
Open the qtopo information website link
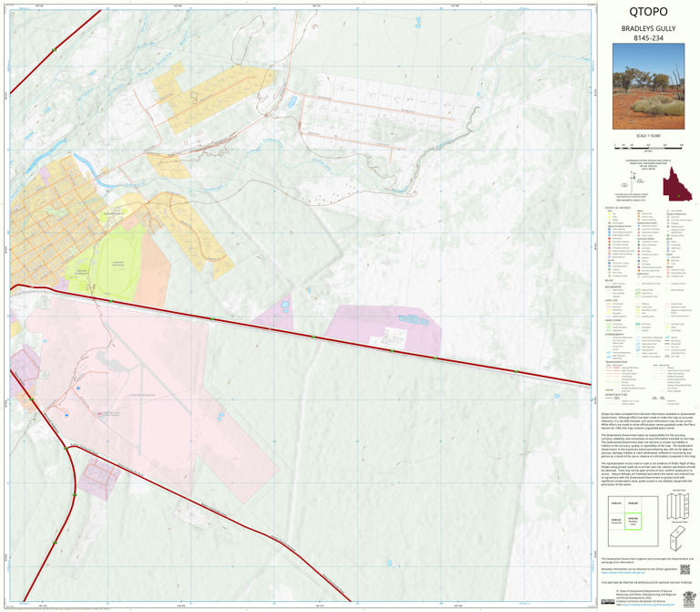point(622,572)
